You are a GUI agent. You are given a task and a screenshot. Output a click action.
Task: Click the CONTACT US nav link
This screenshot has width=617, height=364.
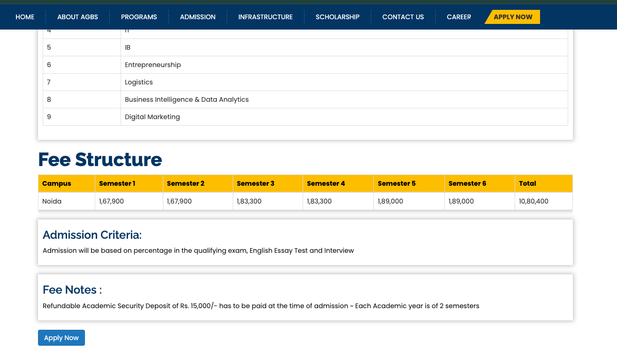pyautogui.click(x=403, y=17)
